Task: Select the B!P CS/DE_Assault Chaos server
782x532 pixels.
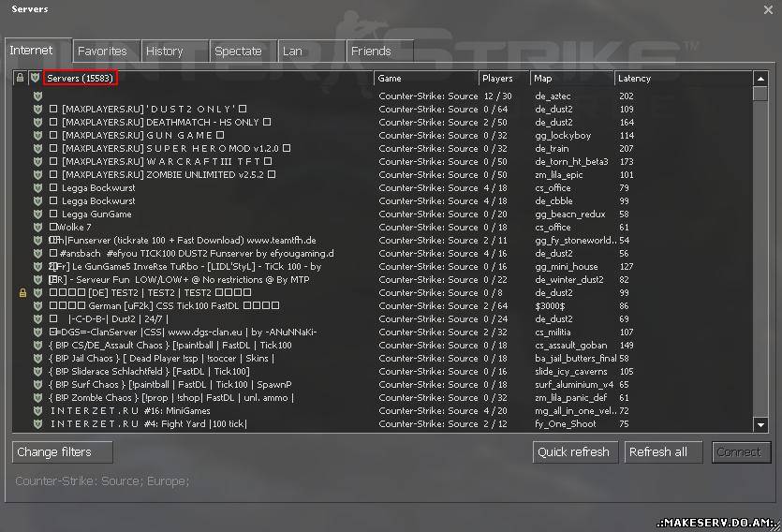Action: [x=383, y=345]
